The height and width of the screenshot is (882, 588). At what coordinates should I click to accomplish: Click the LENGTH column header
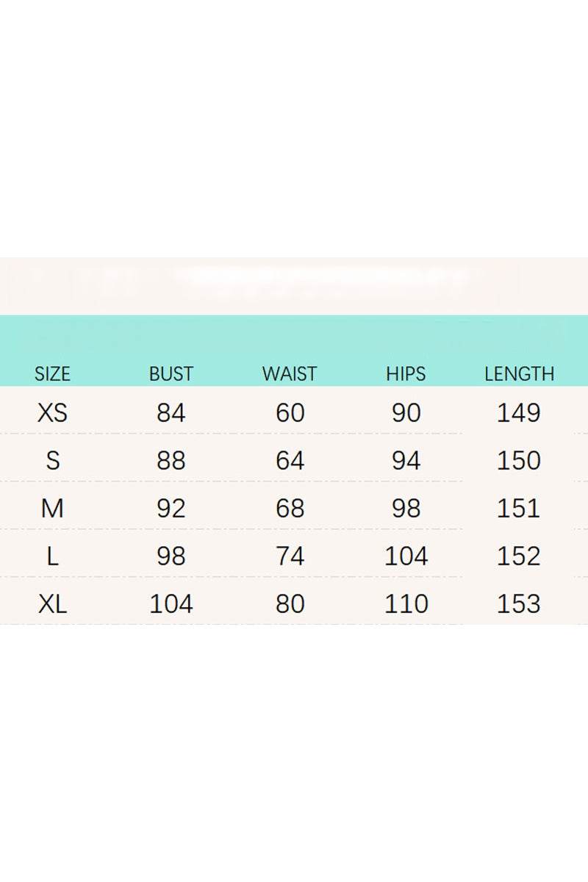pos(519,373)
